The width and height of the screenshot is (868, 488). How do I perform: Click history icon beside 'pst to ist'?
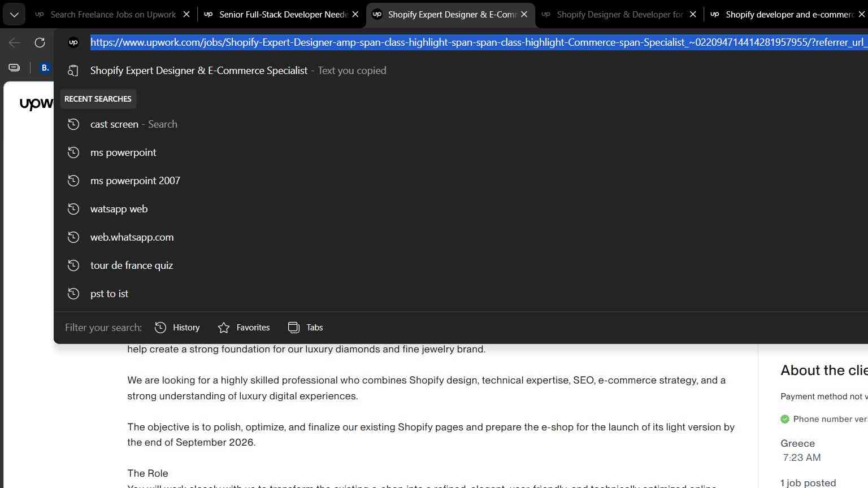(73, 294)
